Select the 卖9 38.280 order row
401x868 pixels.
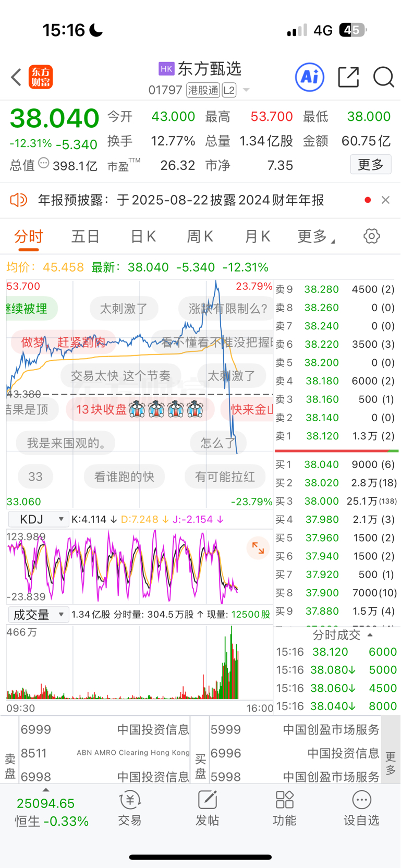click(x=336, y=289)
